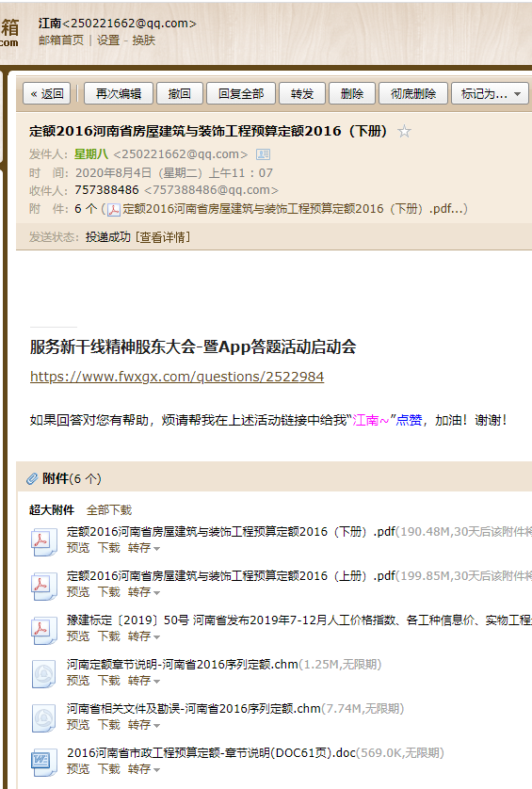Preview 市政工程预算定额 doc
Viewport: 532px width, 789px height.
pos(78,769)
